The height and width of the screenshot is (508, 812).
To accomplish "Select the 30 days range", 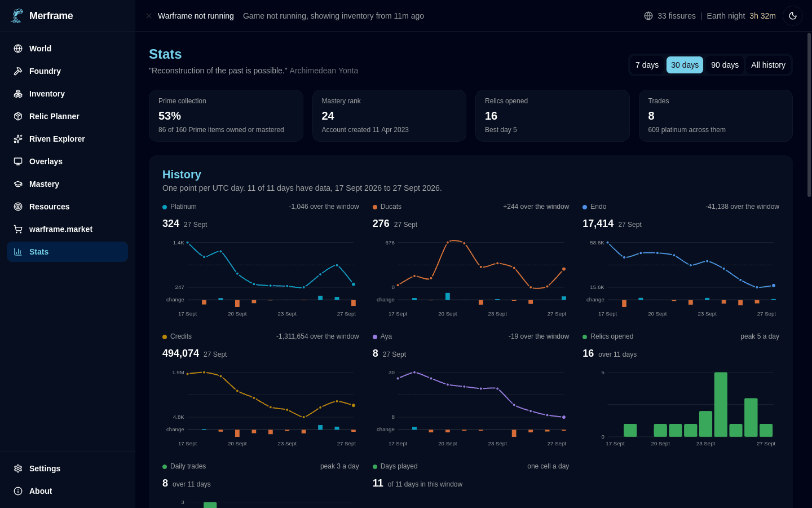I will (x=685, y=65).
